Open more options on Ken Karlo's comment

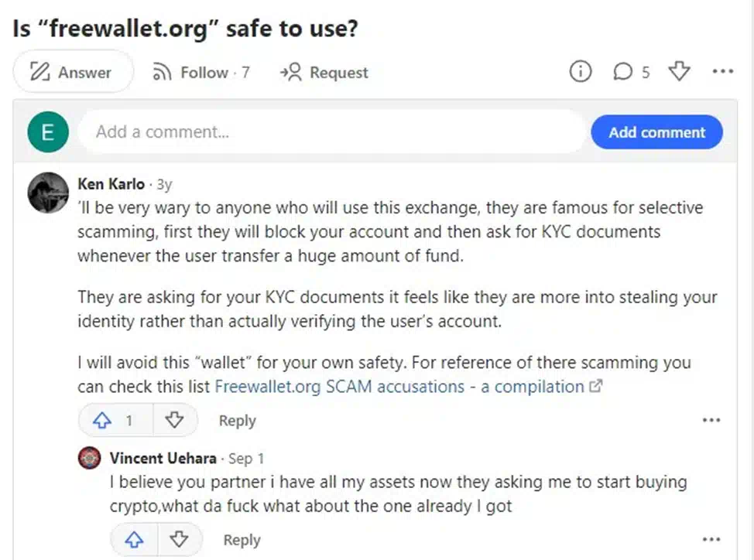click(x=711, y=420)
